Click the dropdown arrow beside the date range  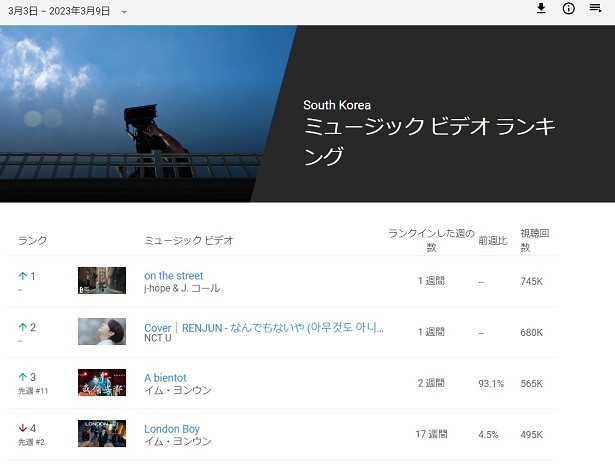click(x=124, y=12)
